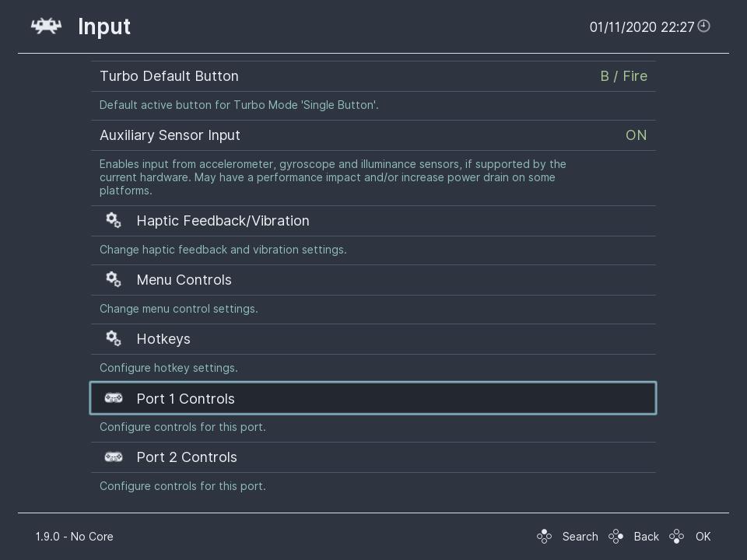Click the button-pad icon next to OK
This screenshot has width=747, height=560.
(676, 536)
